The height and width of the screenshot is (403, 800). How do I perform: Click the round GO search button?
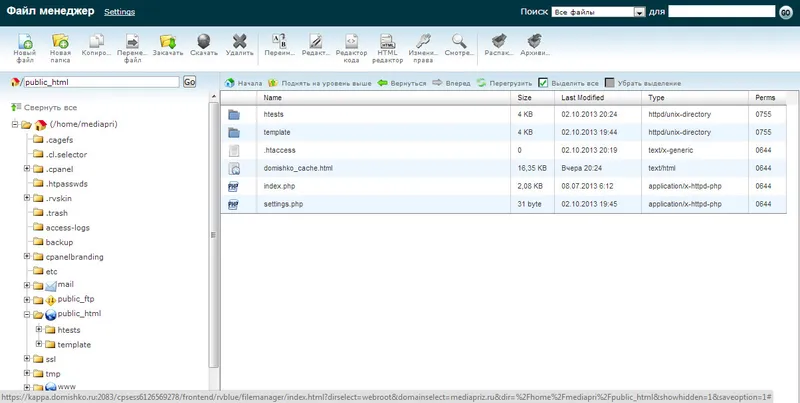[x=786, y=12]
